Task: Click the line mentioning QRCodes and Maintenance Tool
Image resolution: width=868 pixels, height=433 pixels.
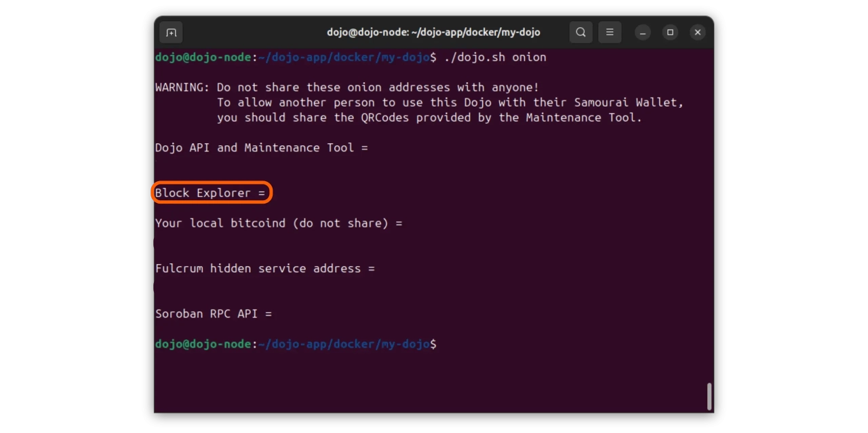Action: pyautogui.click(x=429, y=118)
